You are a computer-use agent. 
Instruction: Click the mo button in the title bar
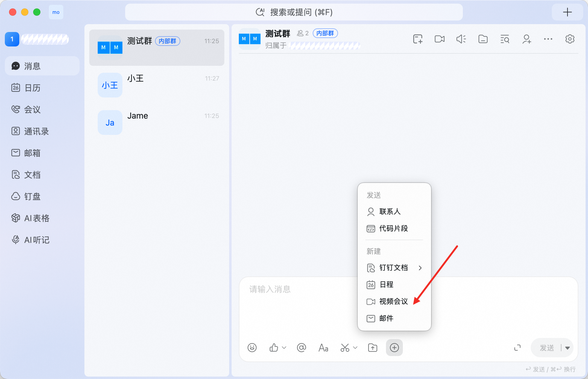coord(56,12)
